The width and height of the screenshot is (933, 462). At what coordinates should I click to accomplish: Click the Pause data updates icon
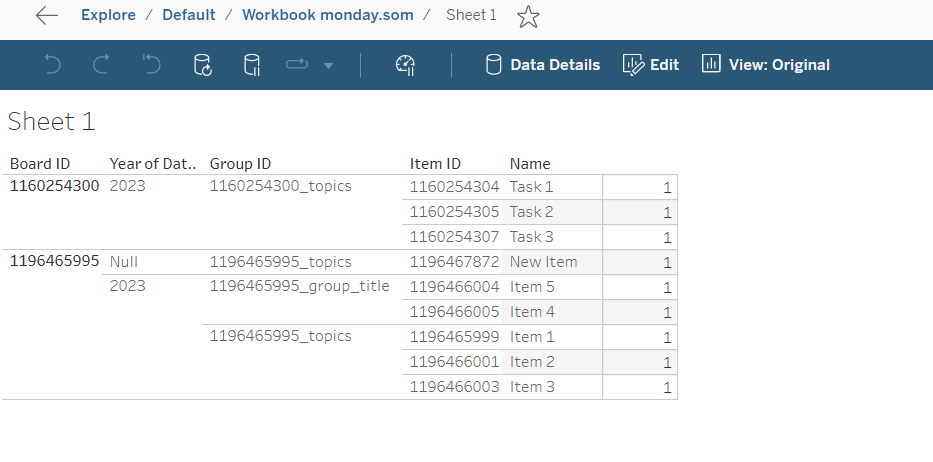coord(252,65)
